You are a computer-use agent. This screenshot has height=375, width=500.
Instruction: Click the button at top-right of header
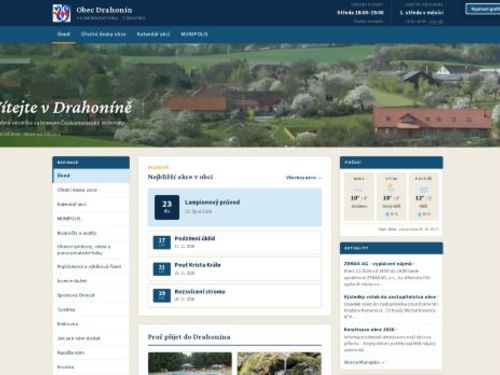click(483, 9)
